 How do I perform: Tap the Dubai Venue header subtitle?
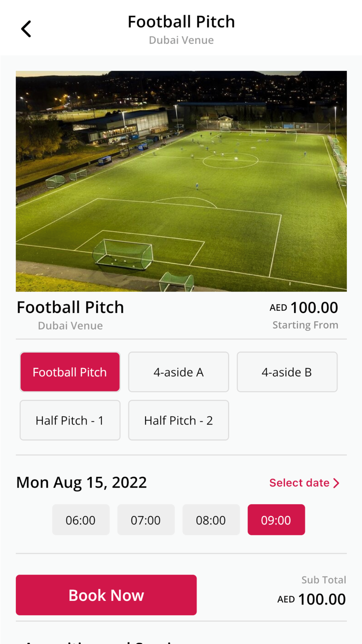tap(181, 40)
